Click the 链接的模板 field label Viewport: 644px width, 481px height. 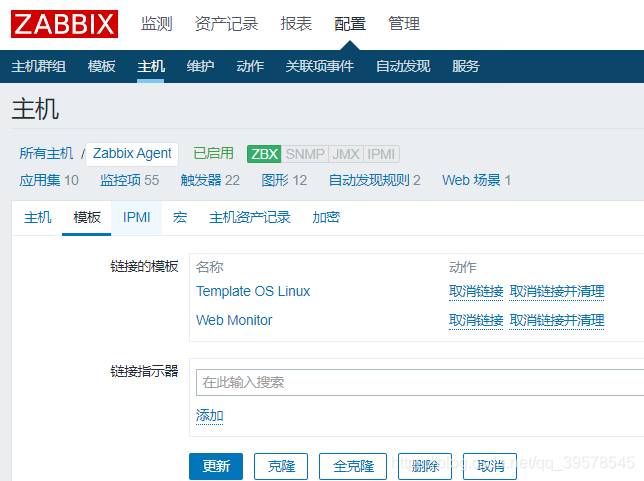[x=144, y=266]
